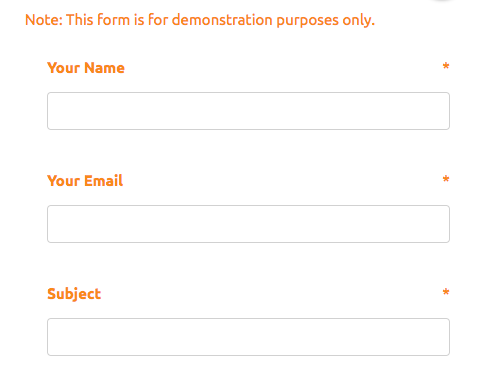Click the required asterisk beside Your Name
This screenshot has width=488, height=391.
[x=446, y=66]
